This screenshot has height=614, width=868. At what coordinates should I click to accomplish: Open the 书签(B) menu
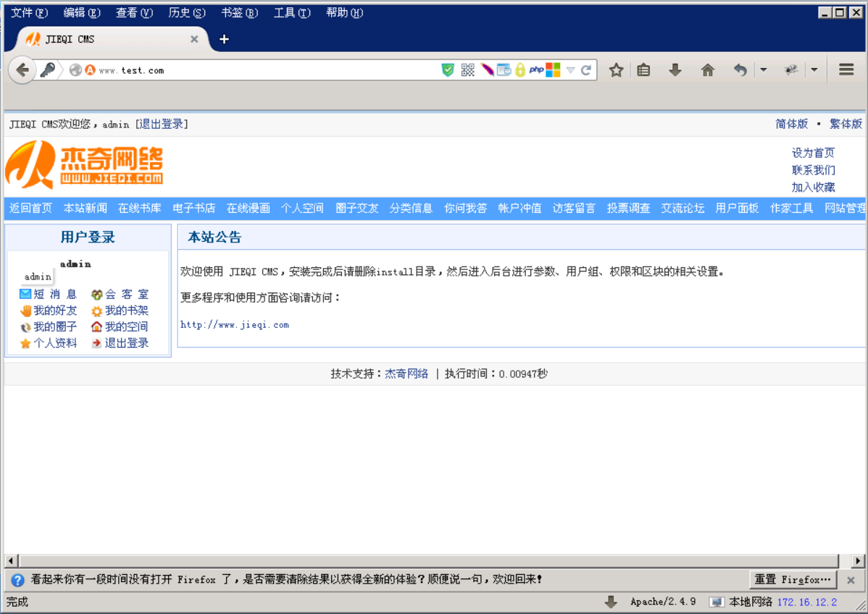239,12
